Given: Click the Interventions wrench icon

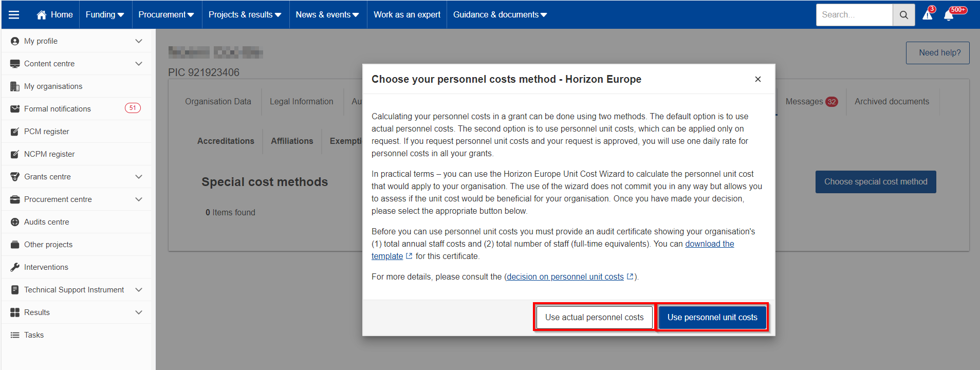Looking at the screenshot, I should click(15, 267).
